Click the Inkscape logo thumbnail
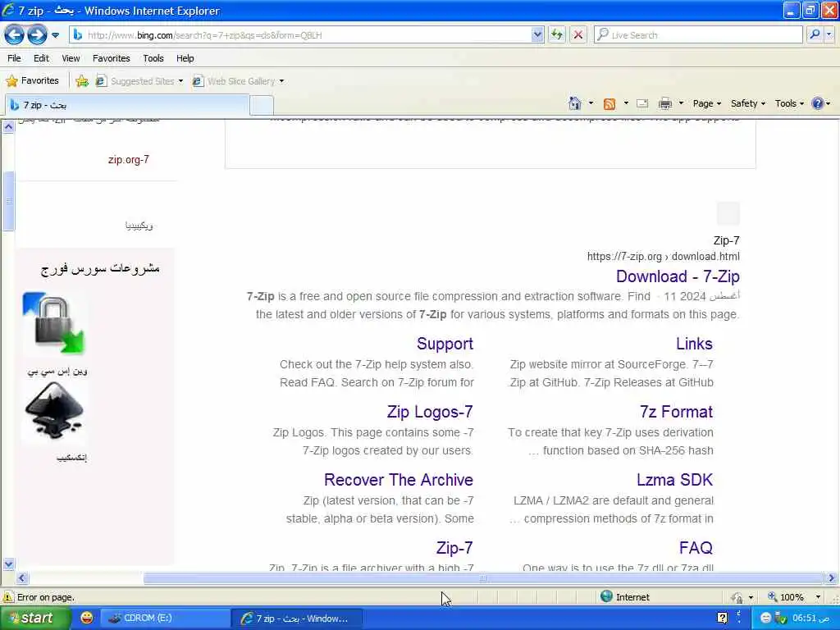The height and width of the screenshot is (630, 840). pos(54,412)
